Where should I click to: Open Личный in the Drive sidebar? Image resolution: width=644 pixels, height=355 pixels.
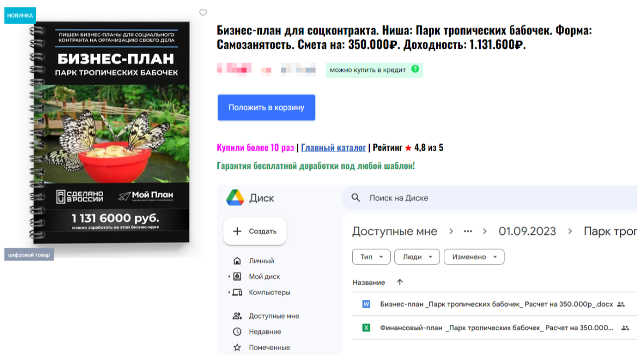(x=261, y=261)
